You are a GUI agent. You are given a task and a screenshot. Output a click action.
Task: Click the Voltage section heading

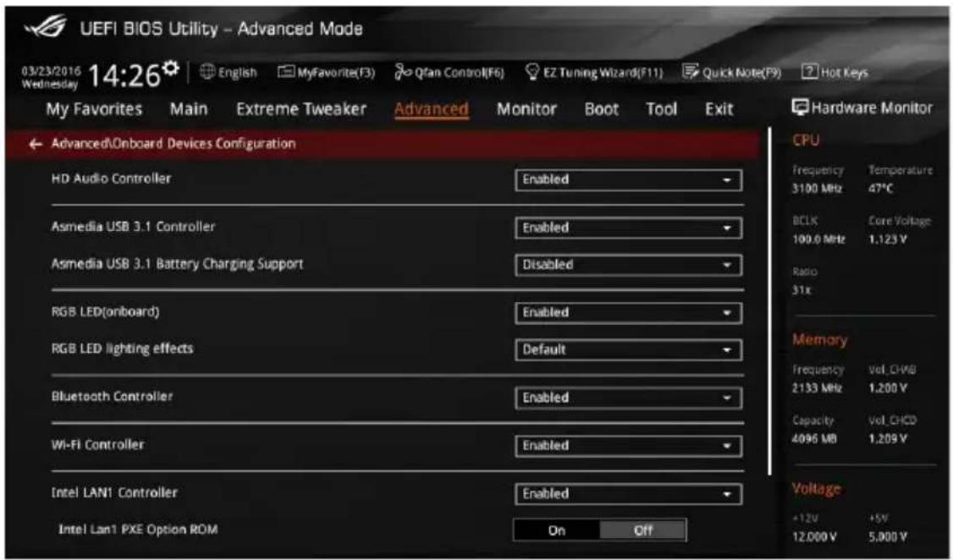pos(816,488)
